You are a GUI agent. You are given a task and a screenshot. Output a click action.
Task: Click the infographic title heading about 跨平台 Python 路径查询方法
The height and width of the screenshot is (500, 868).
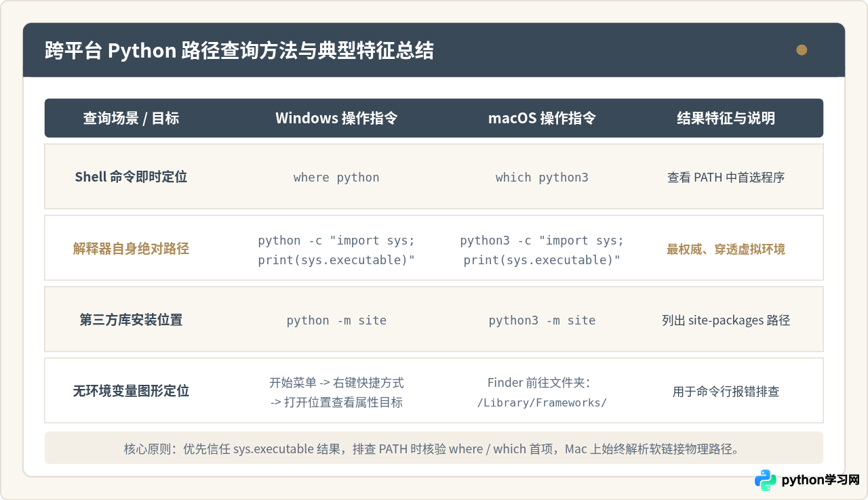(239, 51)
